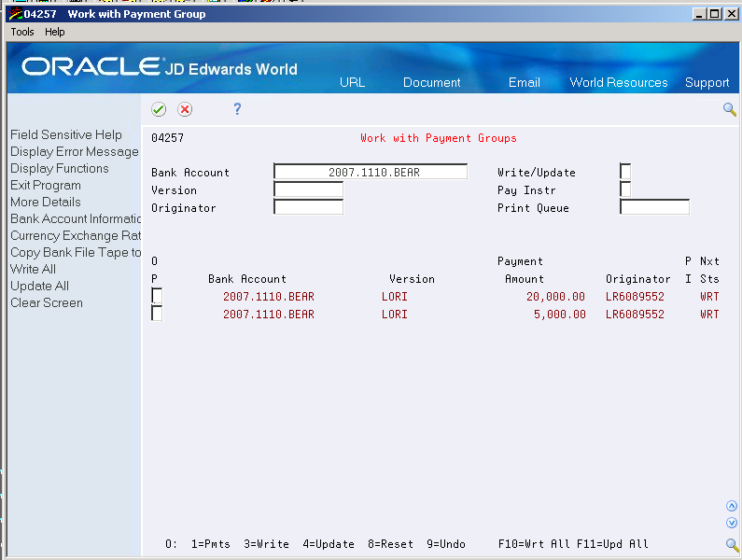
Task: Open the Document header link
Action: (431, 82)
